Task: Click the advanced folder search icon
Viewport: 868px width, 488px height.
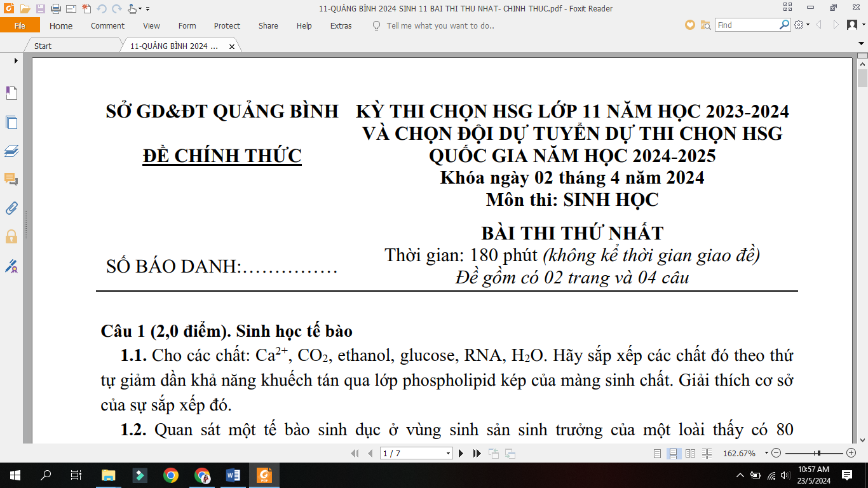Action: point(705,25)
